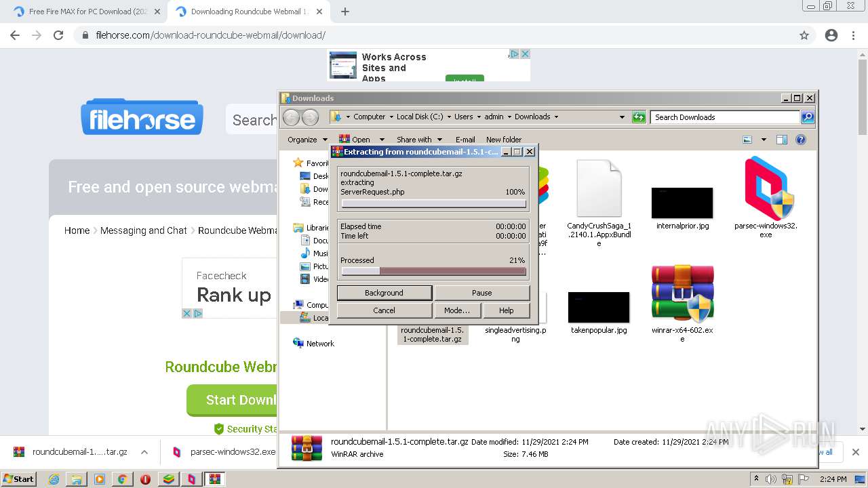The width and height of the screenshot is (868, 488).
Task: Bookmark this page with star icon
Action: (804, 35)
